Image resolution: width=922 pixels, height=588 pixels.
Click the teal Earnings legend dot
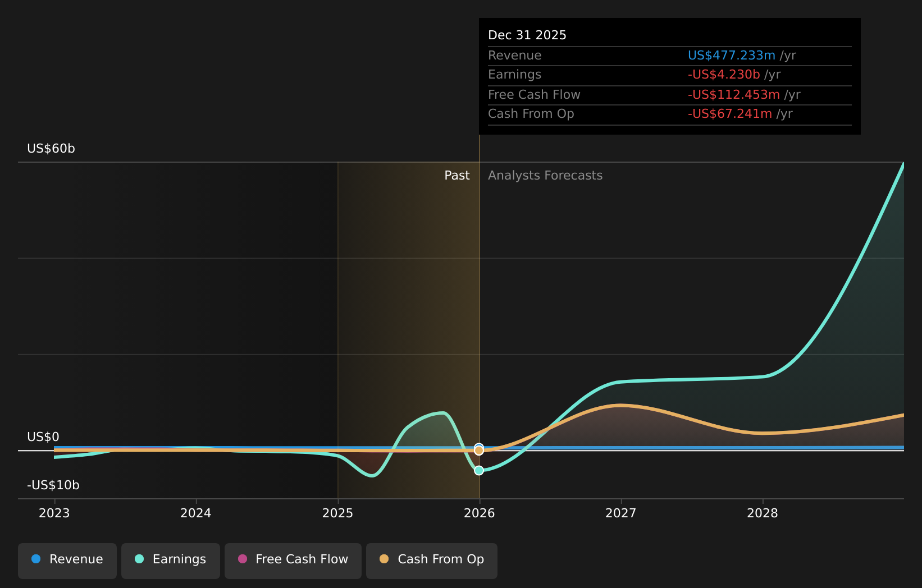pos(139,559)
